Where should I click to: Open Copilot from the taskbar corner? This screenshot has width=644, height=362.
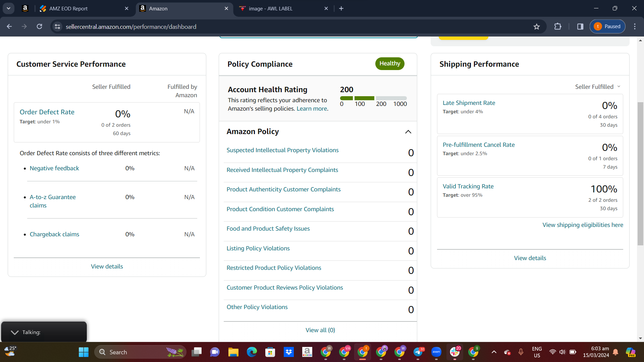coord(631,352)
